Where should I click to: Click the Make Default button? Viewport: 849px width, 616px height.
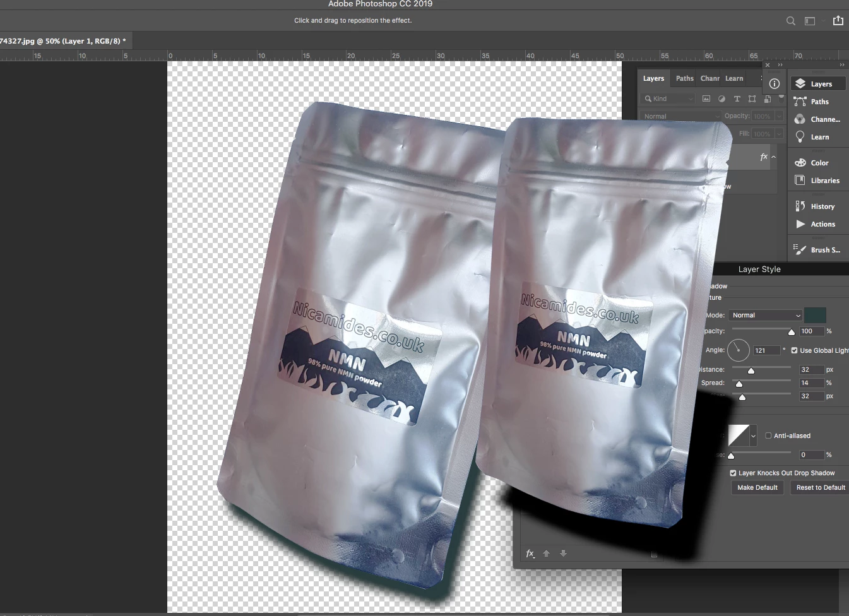point(757,487)
